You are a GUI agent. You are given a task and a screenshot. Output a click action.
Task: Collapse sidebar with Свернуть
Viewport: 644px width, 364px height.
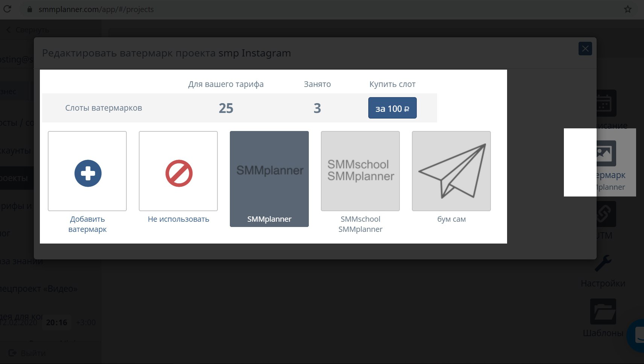28,30
